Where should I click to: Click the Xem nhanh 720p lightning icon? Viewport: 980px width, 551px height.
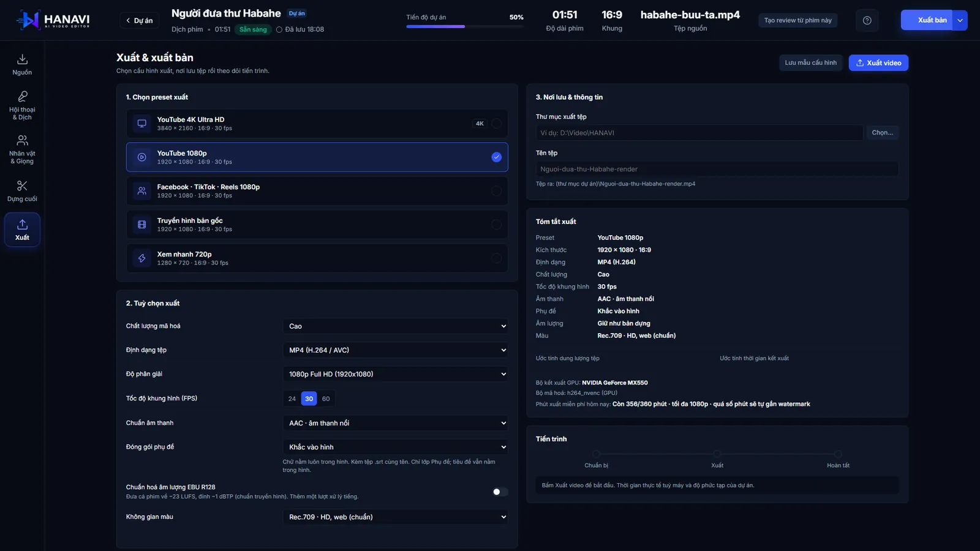pos(141,258)
